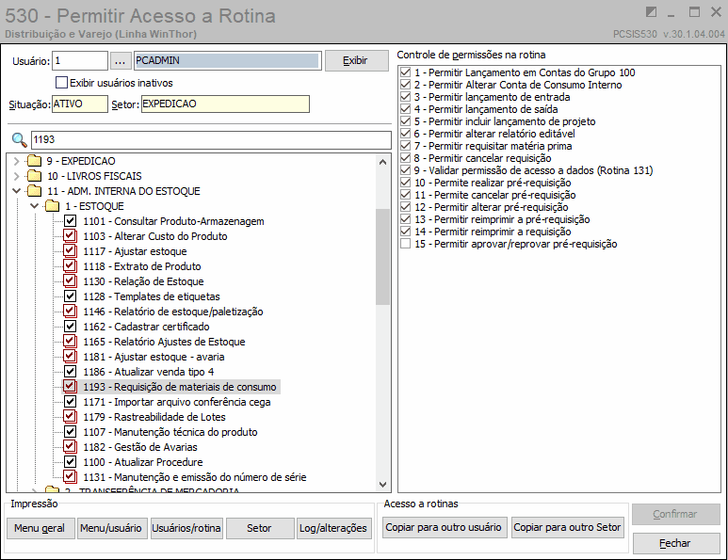Expand the 10 - LIVROS FISCAIS node
The height and width of the screenshot is (560, 728).
[x=17, y=176]
